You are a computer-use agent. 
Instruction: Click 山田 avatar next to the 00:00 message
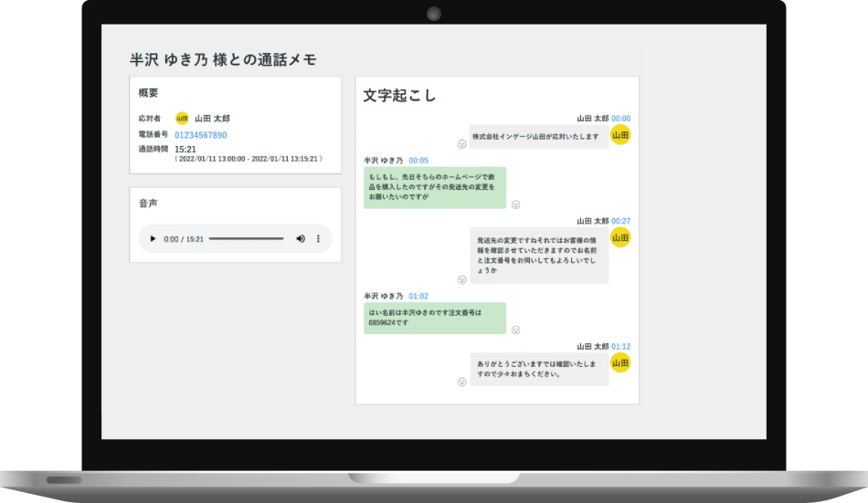point(620,135)
